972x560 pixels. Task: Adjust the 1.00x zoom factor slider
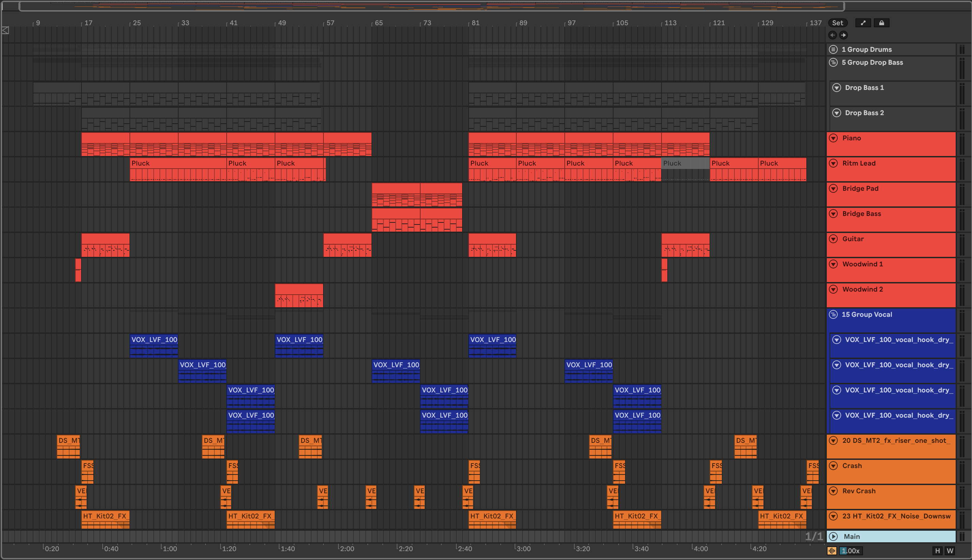(x=850, y=551)
